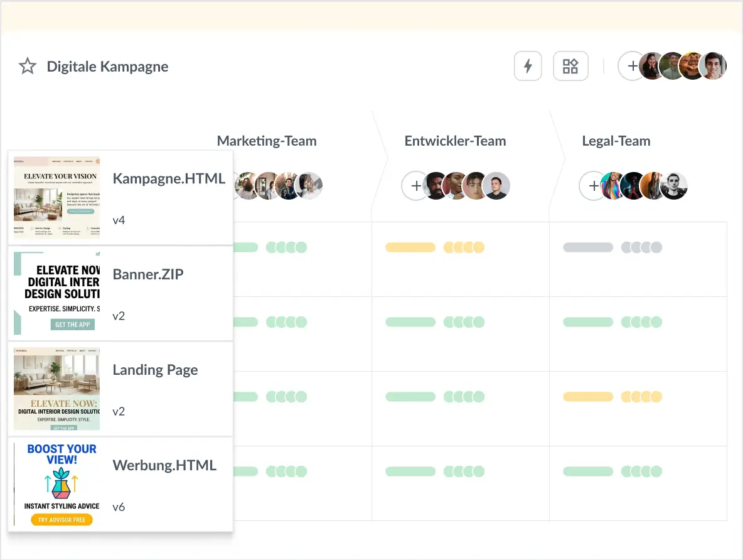Click the rightmost project member avatar in header
The image size is (743, 560).
[x=713, y=66]
